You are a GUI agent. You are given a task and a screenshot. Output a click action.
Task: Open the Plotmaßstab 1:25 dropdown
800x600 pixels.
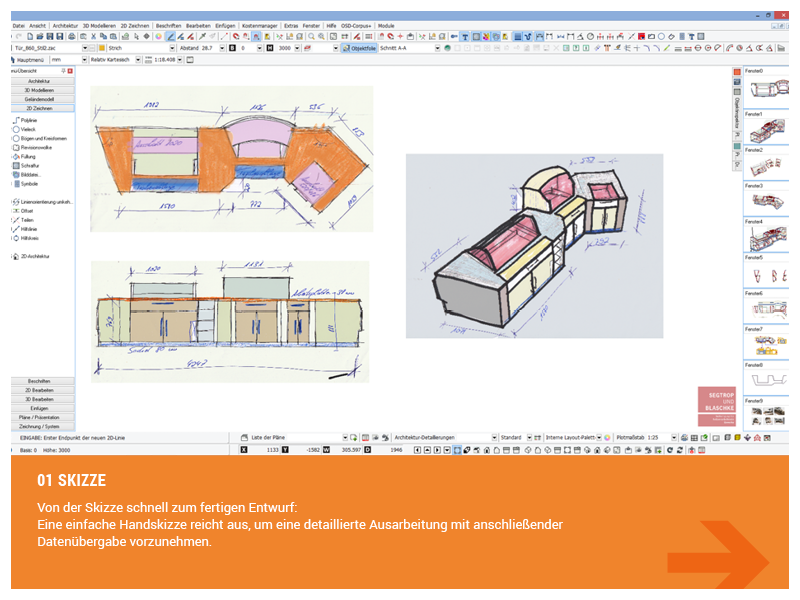click(674, 437)
